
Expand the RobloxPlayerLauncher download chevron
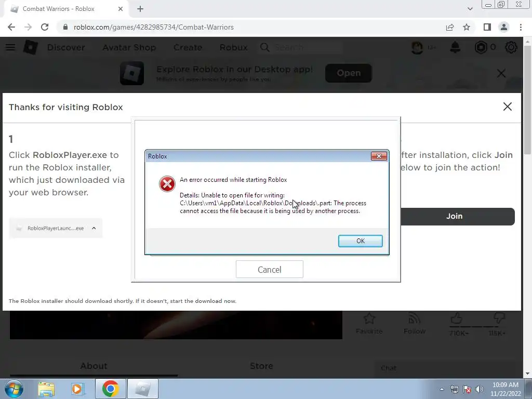point(94,228)
